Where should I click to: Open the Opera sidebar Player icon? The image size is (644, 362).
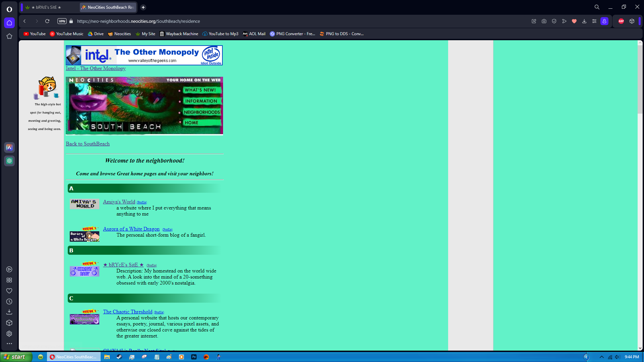pos(9,269)
